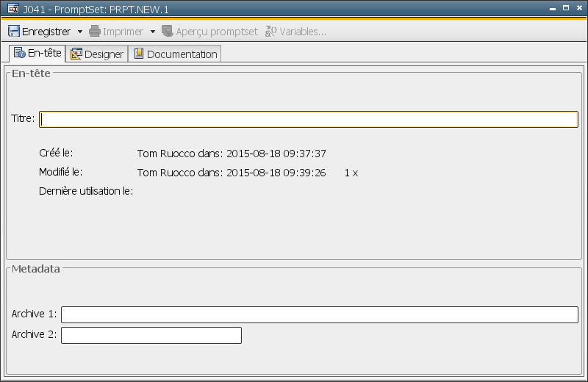
Task: Minimize the PromptSet window
Action: click(553, 9)
